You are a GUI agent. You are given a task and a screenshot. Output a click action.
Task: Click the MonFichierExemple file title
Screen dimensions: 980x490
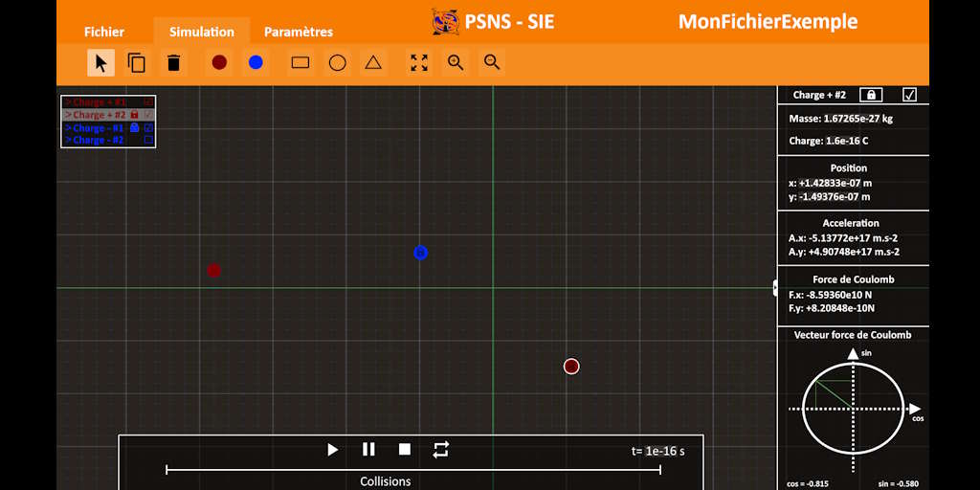(x=768, y=22)
